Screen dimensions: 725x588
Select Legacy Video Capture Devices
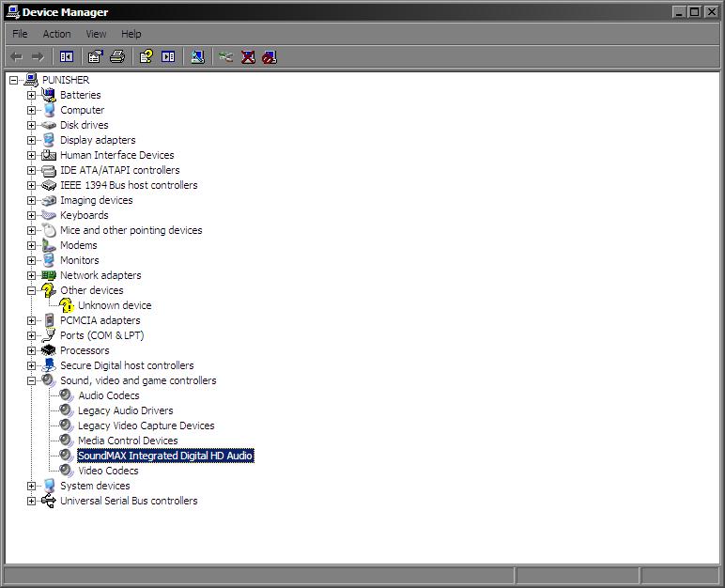coord(147,426)
